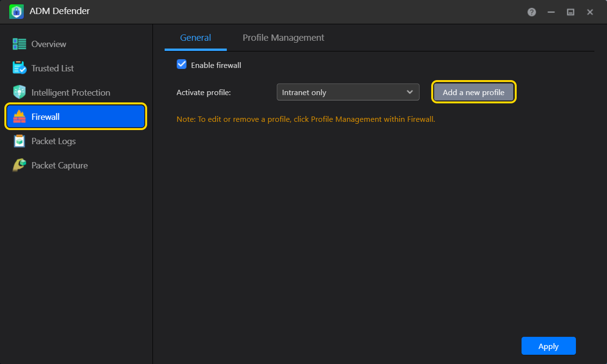Click the Add a new profile button
Viewport: 607px width, 364px height.
point(473,92)
